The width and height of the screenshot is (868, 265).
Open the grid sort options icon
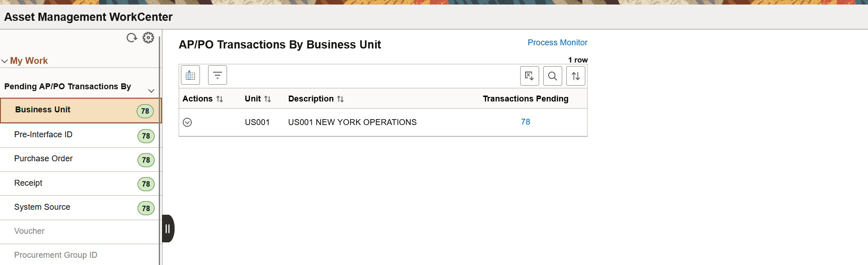point(575,76)
